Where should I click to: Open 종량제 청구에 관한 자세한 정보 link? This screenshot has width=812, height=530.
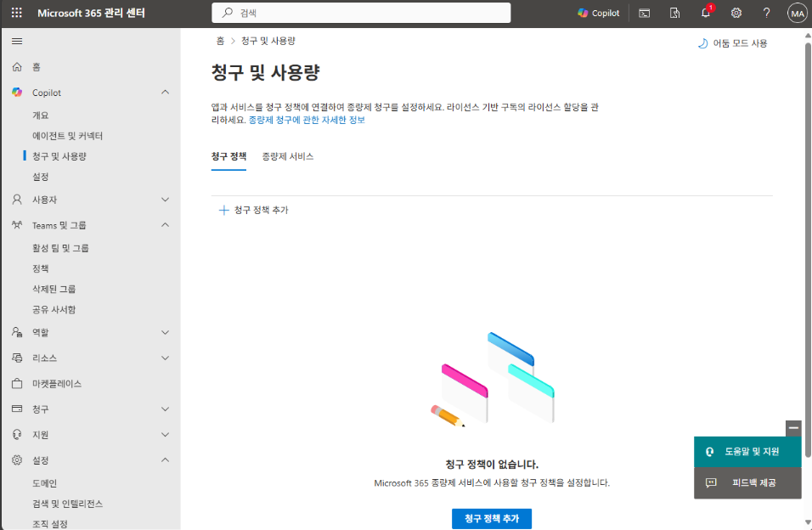tap(307, 121)
